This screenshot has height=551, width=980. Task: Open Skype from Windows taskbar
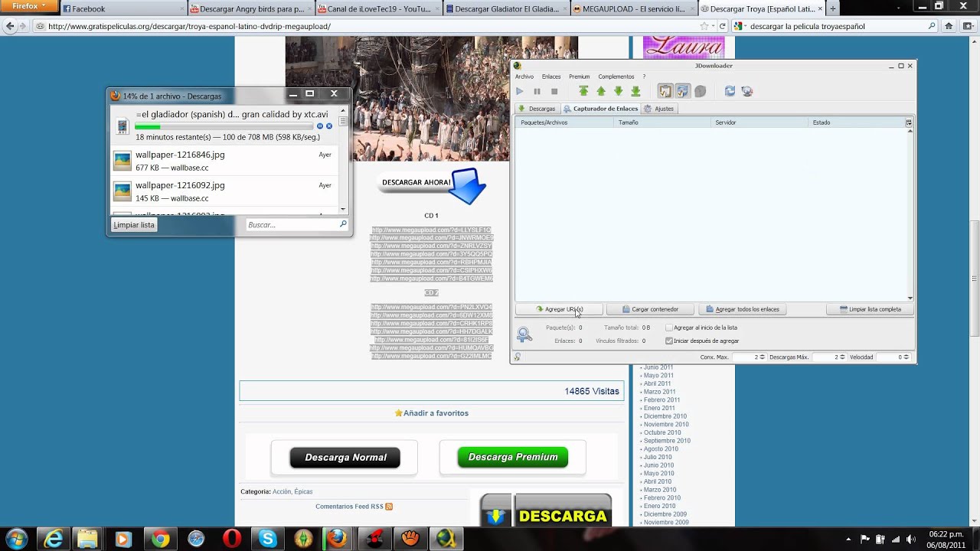[267, 540]
